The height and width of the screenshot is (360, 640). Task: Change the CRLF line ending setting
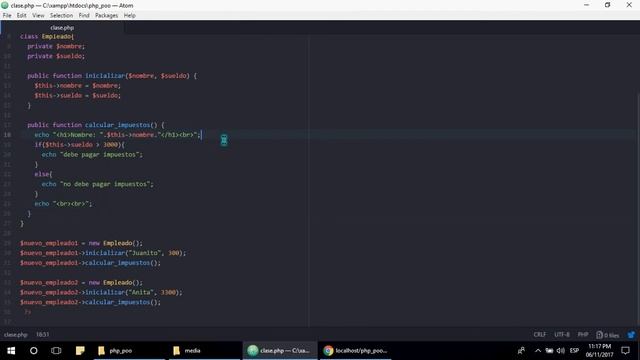click(540, 335)
